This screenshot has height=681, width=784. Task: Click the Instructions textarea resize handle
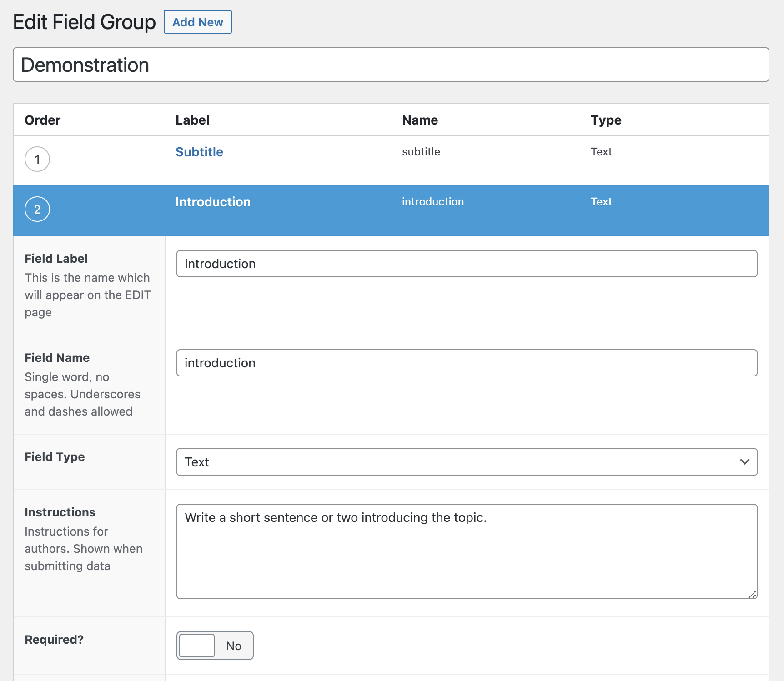[x=753, y=594]
